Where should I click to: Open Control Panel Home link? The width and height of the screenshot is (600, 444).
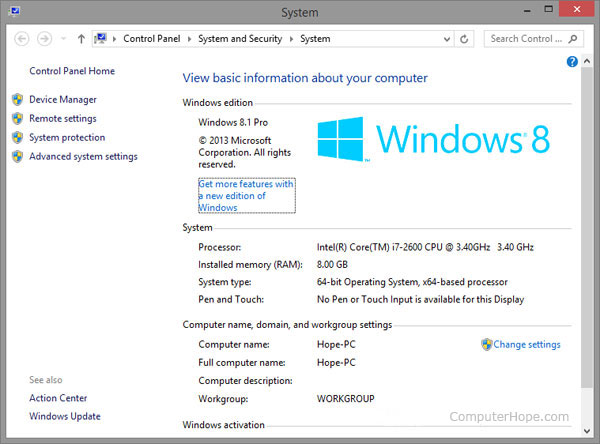[72, 71]
